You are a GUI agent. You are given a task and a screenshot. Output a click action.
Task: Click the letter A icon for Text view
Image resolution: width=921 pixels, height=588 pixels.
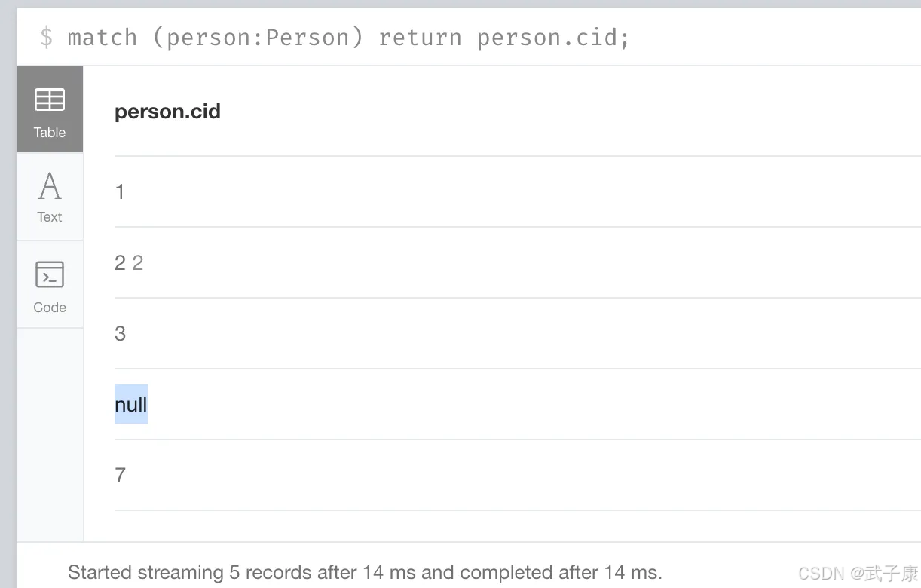(49, 185)
